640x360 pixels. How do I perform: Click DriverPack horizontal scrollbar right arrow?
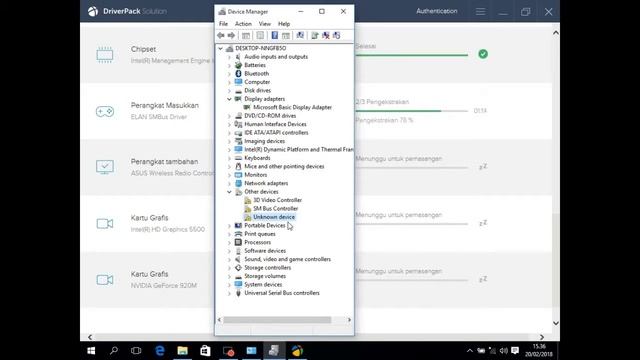click(x=542, y=337)
